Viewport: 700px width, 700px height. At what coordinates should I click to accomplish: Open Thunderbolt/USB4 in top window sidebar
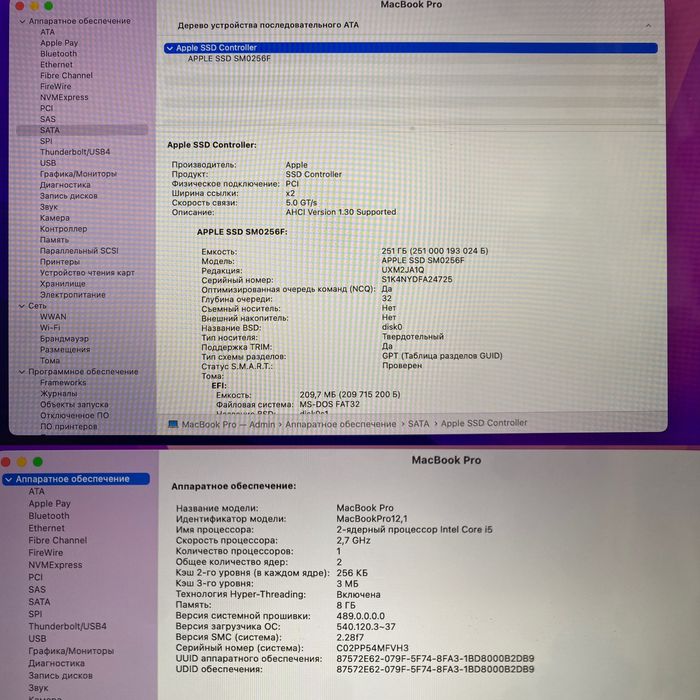(75, 152)
